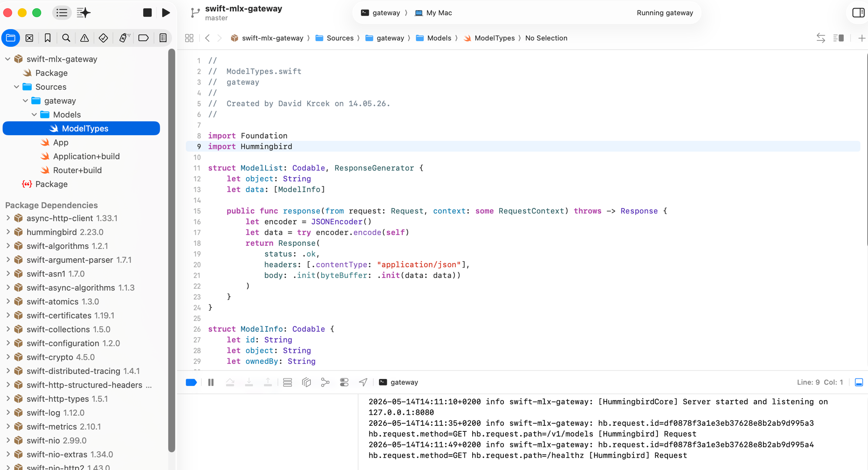Click Running gateway activity status
The width and height of the screenshot is (868, 470).
point(665,13)
